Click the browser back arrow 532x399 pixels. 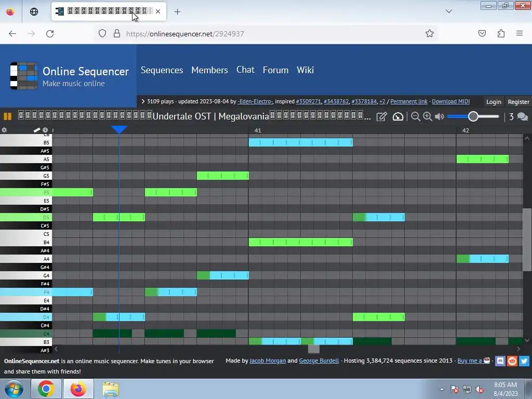click(12, 34)
